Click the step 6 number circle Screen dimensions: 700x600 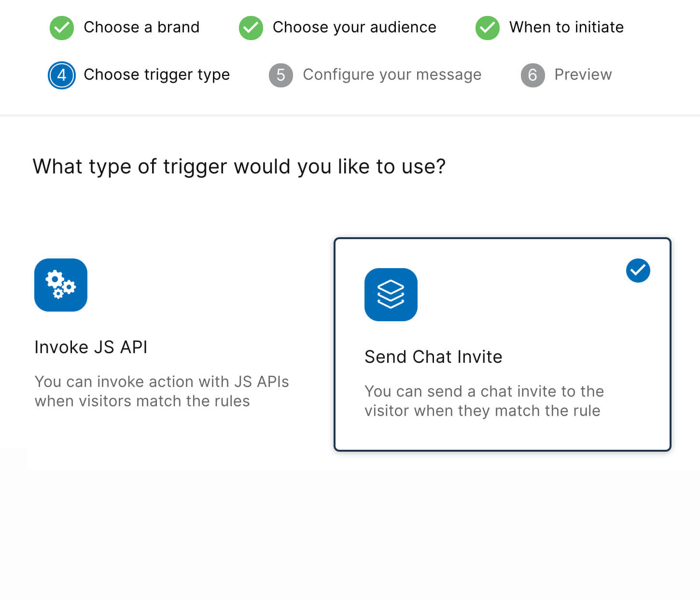point(532,75)
